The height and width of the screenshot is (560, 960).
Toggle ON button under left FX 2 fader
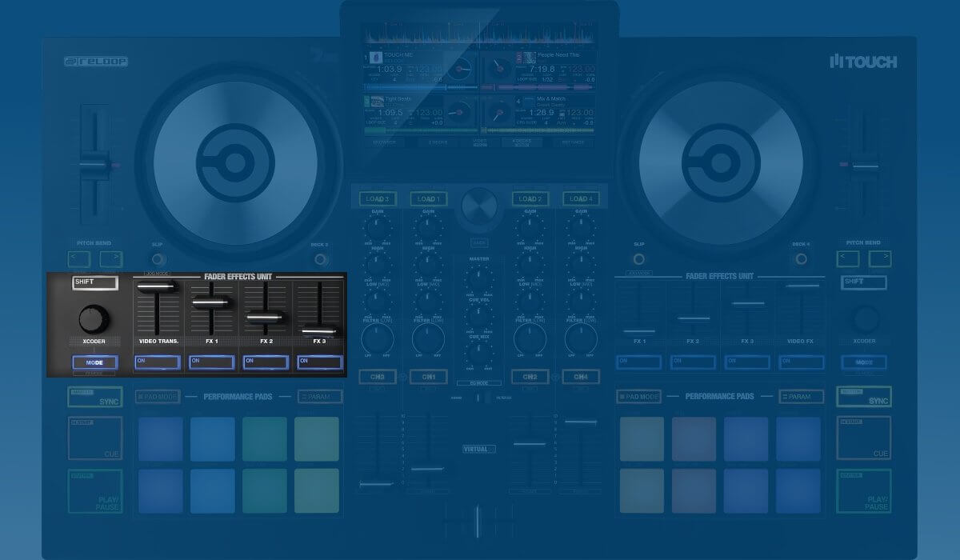[x=266, y=362]
